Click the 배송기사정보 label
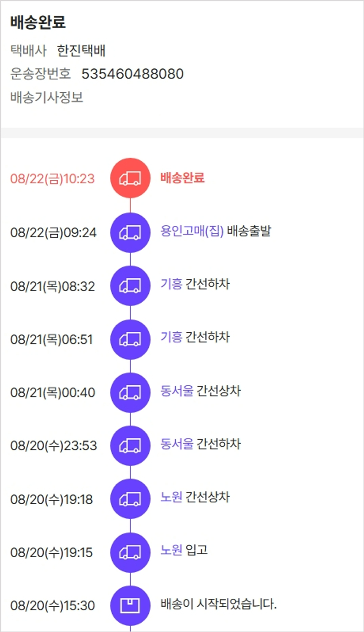Viewport: 364px width, 632px height. pos(47,97)
